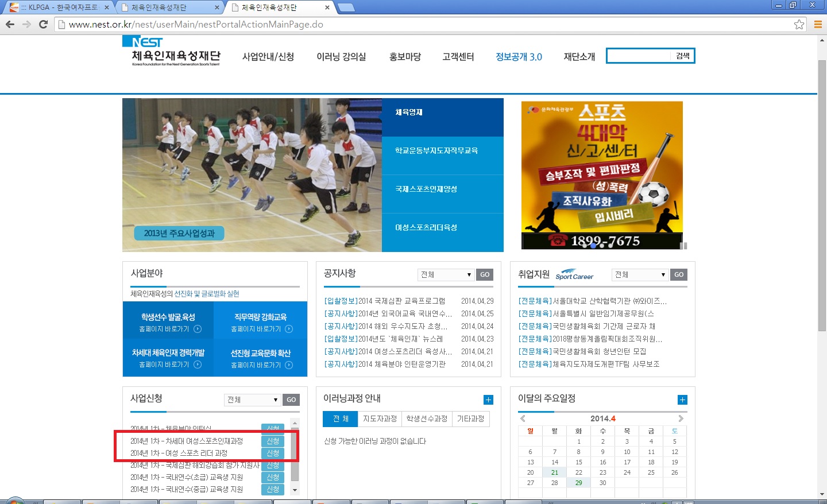This screenshot has height=504, width=827.
Task: Reload the page with the refresh icon
Action: point(43,24)
